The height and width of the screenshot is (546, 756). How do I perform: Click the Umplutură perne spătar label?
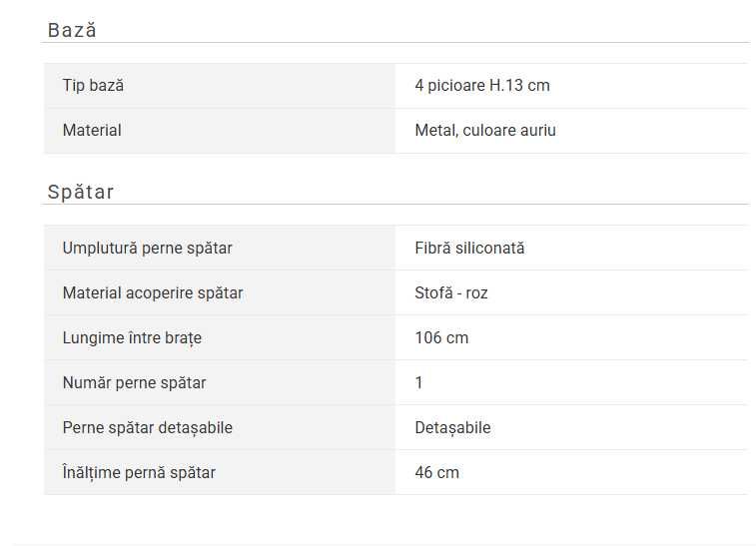tap(147, 248)
